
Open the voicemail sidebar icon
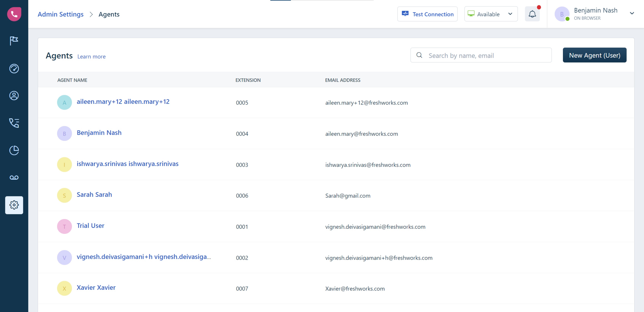click(x=14, y=177)
